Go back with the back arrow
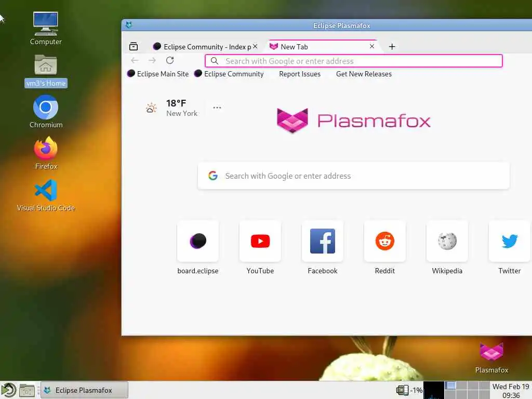This screenshot has width=532, height=399. click(x=135, y=60)
